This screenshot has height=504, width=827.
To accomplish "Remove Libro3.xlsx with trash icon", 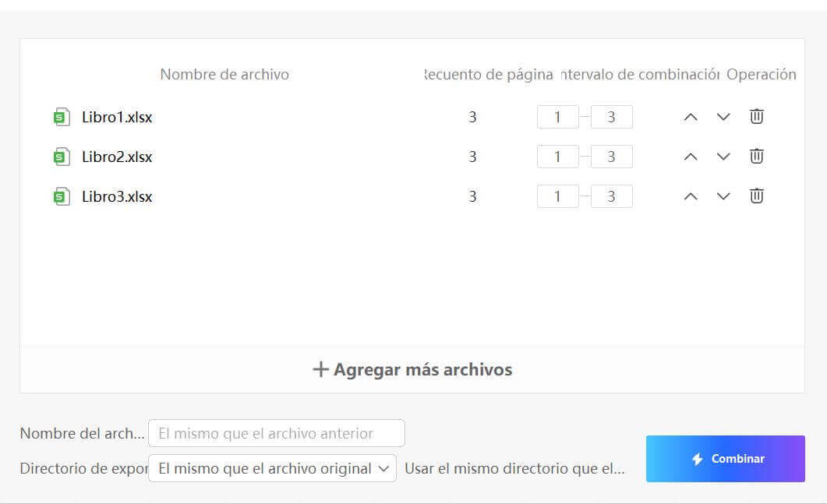I will [756, 196].
